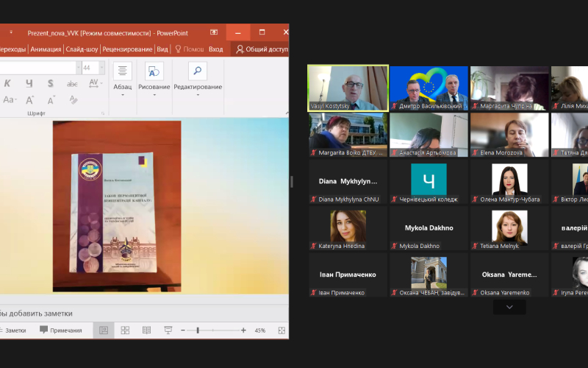This screenshot has width=588, height=368.
Task: Open the Рецензирование ribbon tab
Action: point(127,49)
